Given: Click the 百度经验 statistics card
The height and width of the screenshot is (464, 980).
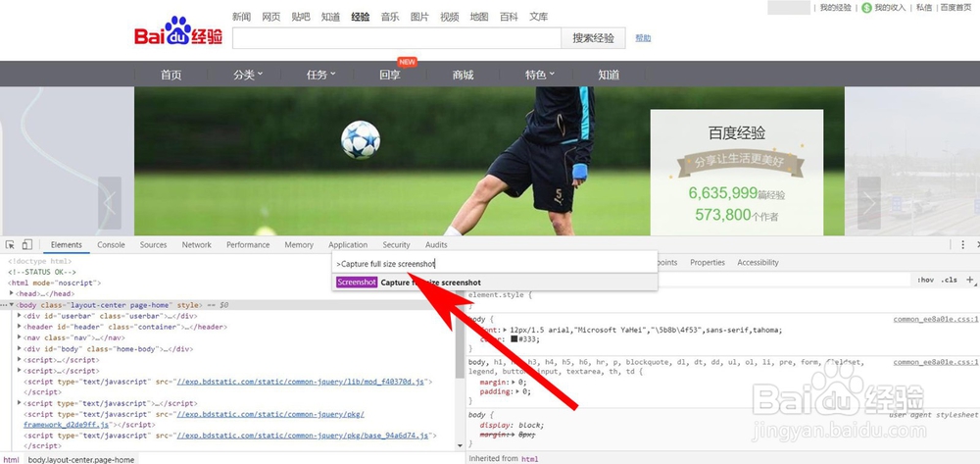Looking at the screenshot, I should click(737, 173).
